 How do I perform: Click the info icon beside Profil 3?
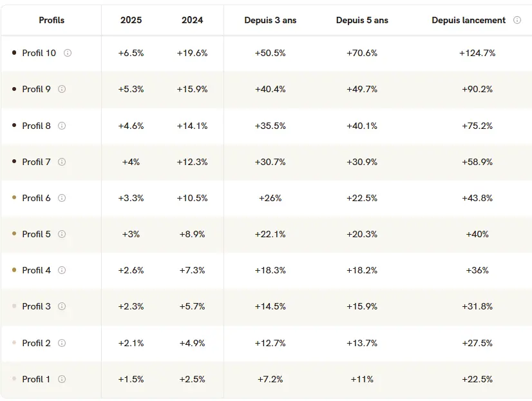[x=62, y=306]
